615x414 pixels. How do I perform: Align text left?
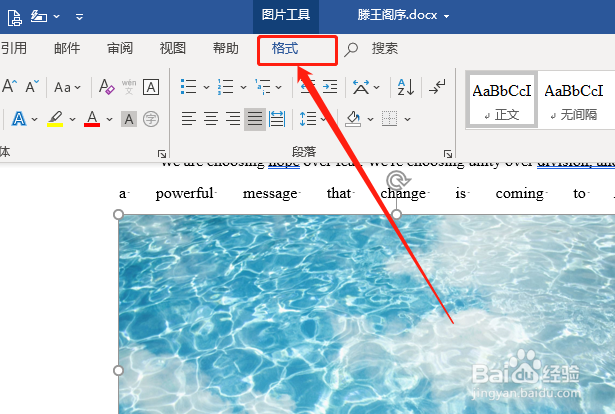pyautogui.click(x=189, y=119)
